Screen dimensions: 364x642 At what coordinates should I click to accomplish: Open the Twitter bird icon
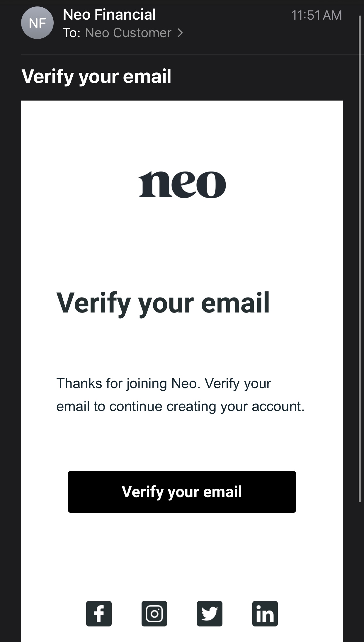(x=210, y=614)
